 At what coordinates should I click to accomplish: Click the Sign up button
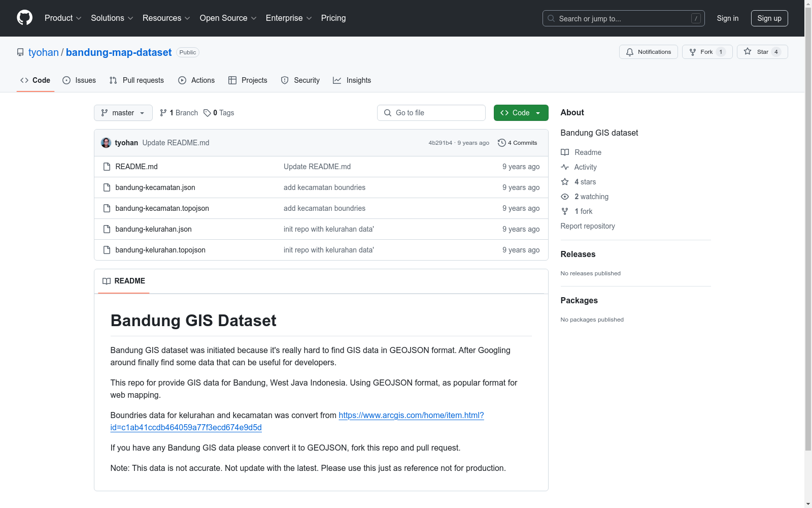769,18
